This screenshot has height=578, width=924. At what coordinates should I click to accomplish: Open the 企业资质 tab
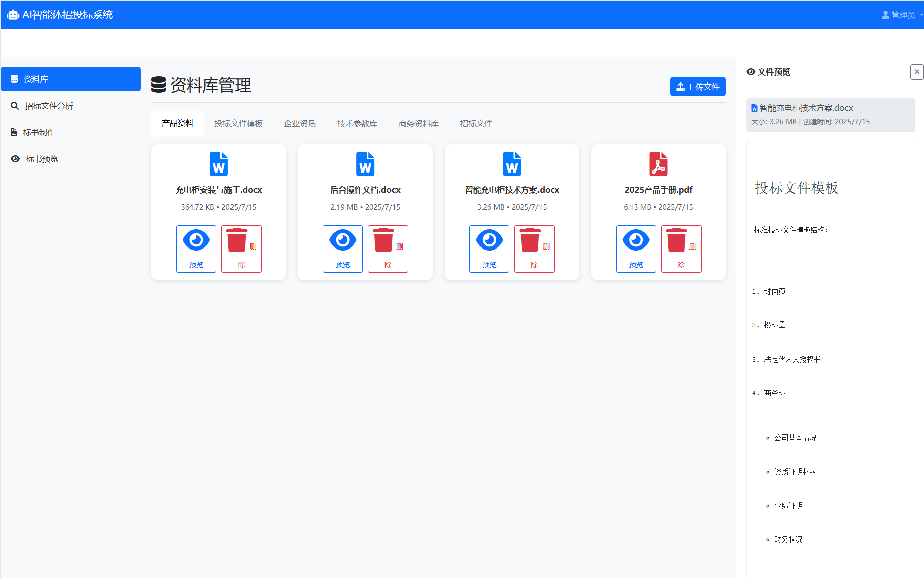click(300, 124)
